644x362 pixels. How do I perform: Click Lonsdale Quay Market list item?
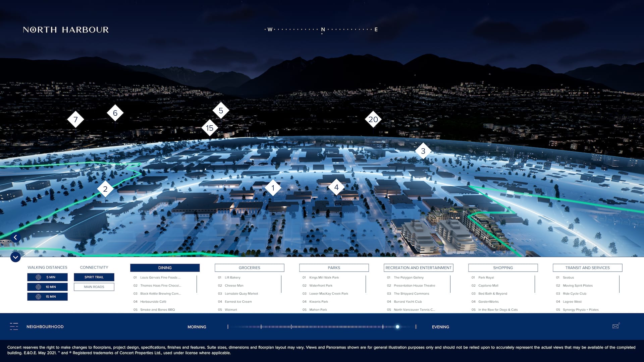(x=241, y=294)
